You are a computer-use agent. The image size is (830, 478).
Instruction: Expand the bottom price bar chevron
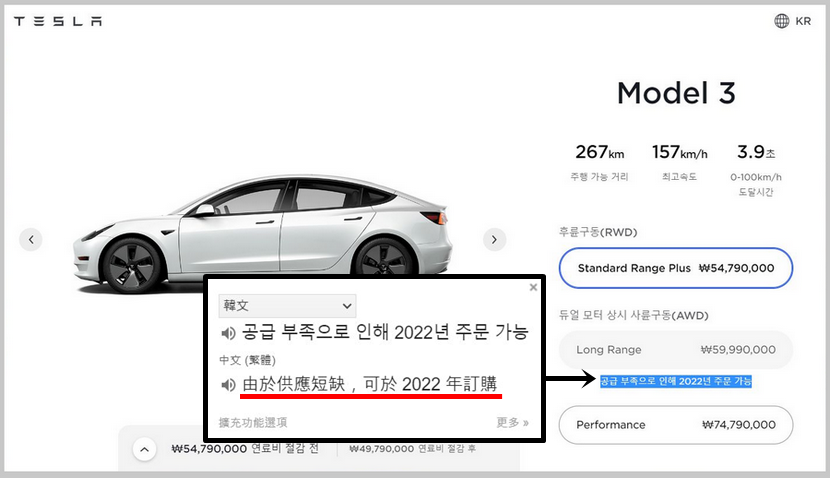point(144,450)
